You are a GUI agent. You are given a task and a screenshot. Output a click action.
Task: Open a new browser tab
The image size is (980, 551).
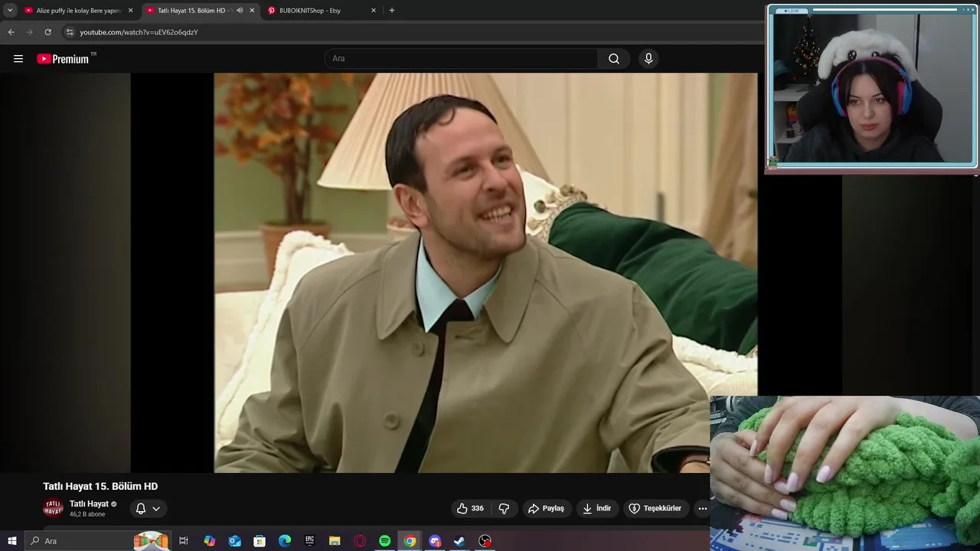point(392,11)
